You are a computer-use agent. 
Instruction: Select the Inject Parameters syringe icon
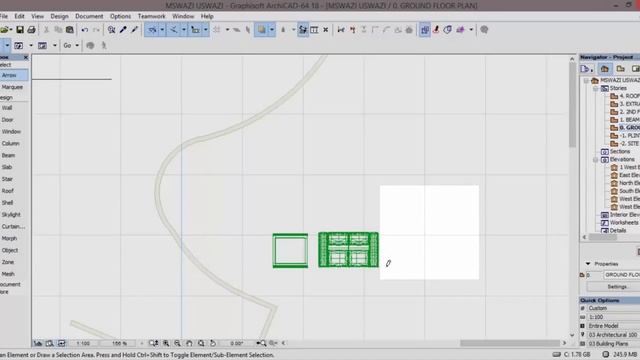coord(135,30)
